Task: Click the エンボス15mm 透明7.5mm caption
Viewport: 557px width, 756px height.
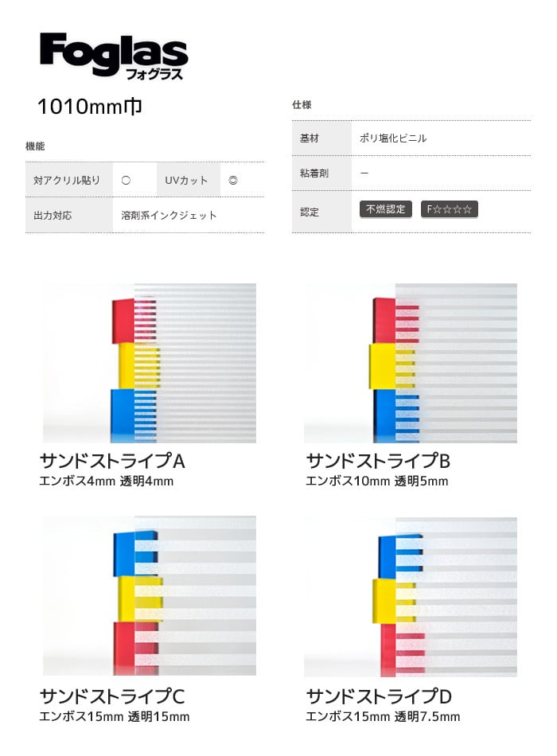Action: 383,716
